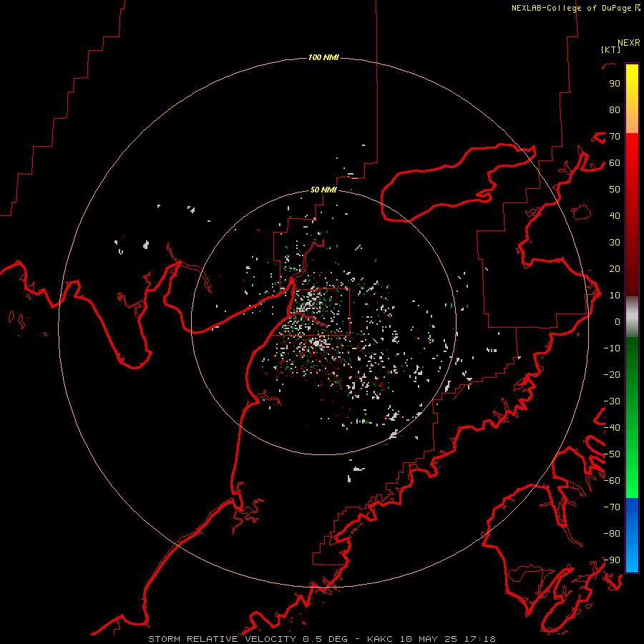The image size is (644, 644).
Task: Click the -60 value on the velocity scale
Action: click(x=612, y=481)
